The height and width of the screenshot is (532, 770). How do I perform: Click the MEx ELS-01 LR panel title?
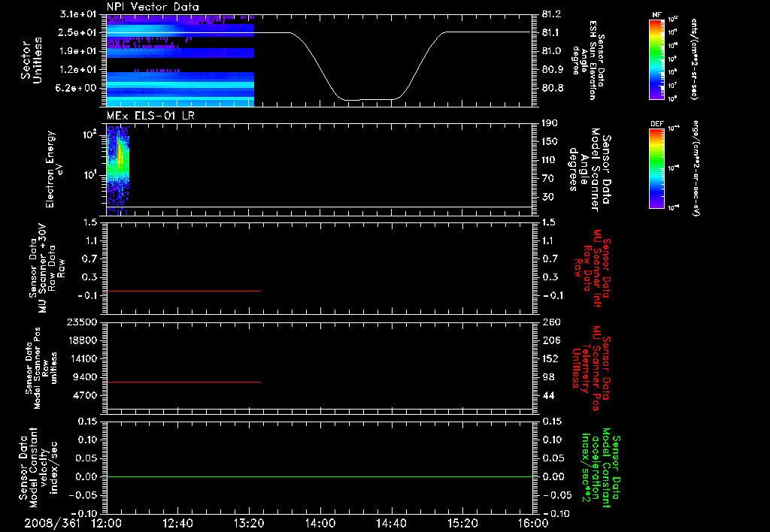(x=150, y=116)
